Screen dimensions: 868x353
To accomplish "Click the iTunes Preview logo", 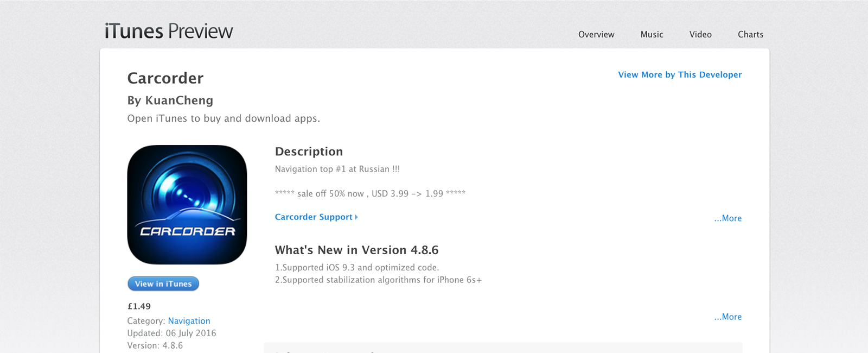I will 169,31.
